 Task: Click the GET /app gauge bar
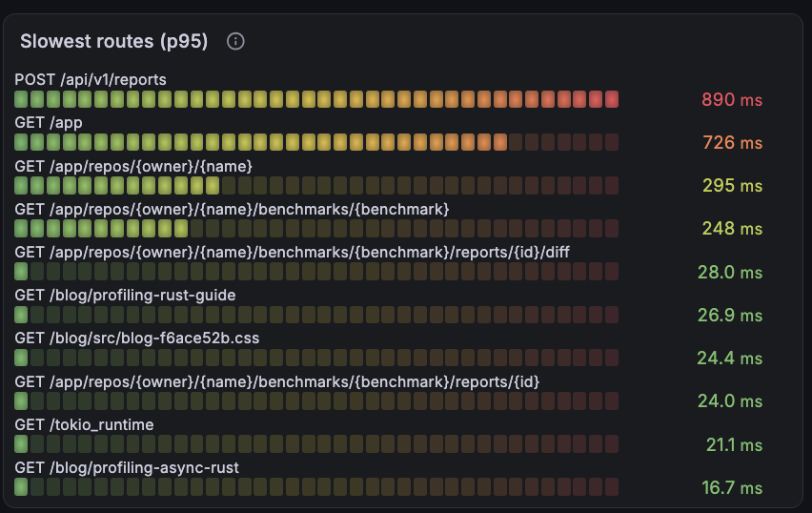pyautogui.click(x=316, y=142)
